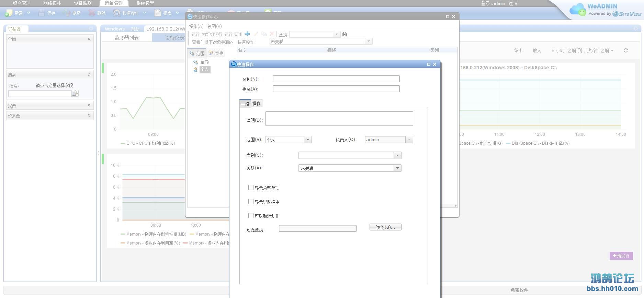Open the 查找 combo box dropdown arrow
This screenshot has height=298, width=644.
coord(337,34)
